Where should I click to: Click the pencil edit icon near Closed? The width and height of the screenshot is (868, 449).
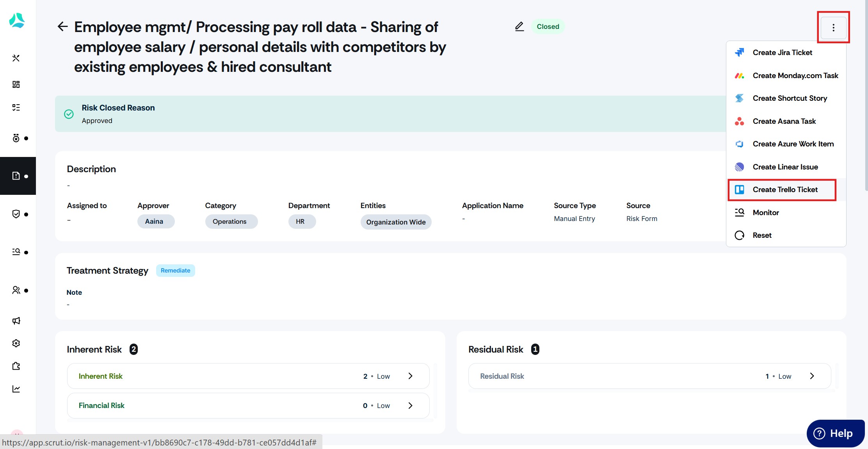[519, 27]
